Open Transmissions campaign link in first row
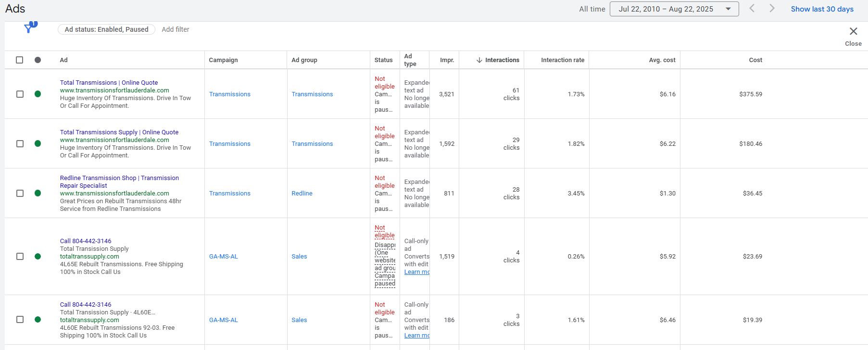 tap(230, 94)
